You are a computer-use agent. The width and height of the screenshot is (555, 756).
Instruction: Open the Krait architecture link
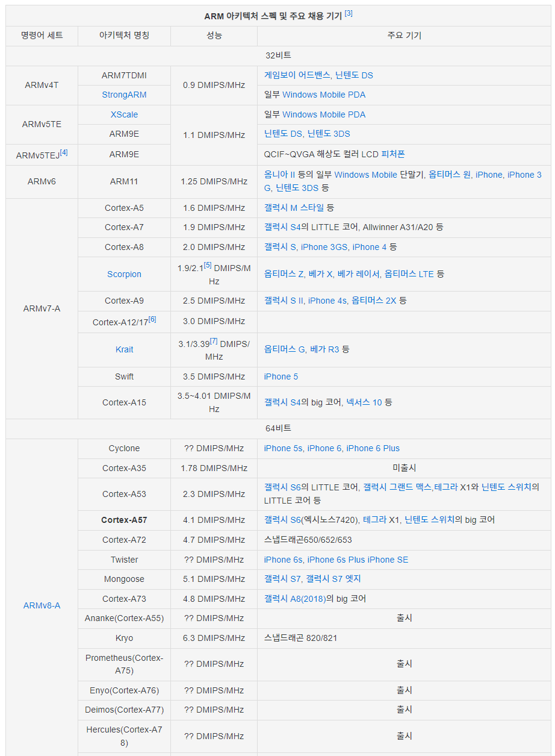124,349
